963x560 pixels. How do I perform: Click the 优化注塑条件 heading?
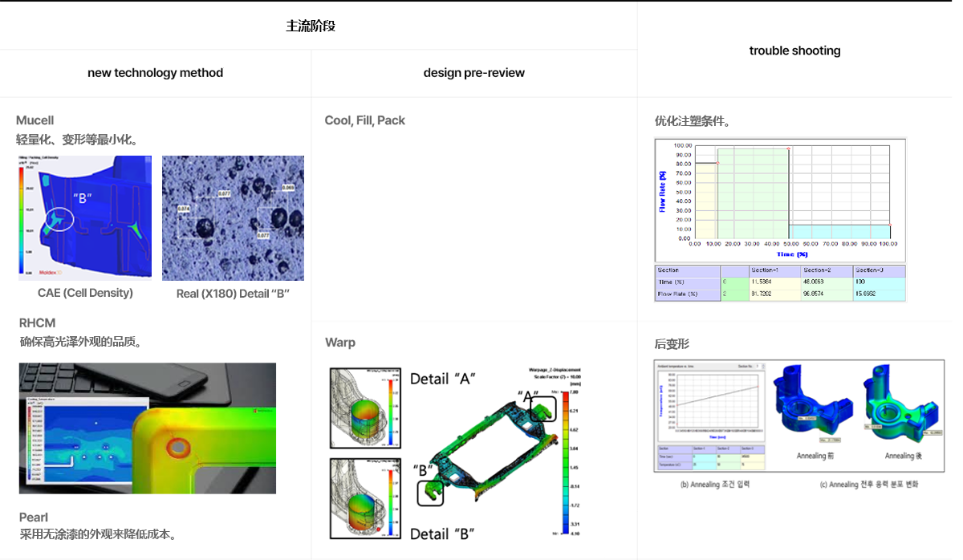coord(692,122)
